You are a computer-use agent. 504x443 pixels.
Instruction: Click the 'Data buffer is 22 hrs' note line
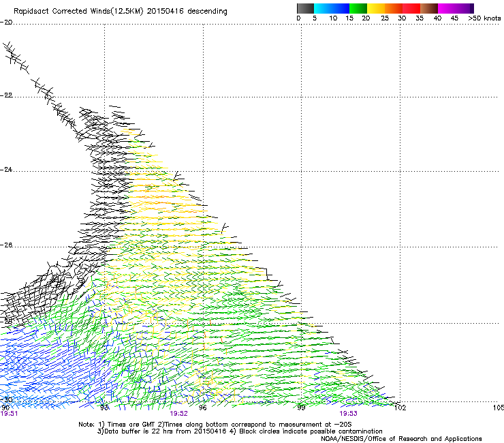pyautogui.click(x=240, y=431)
